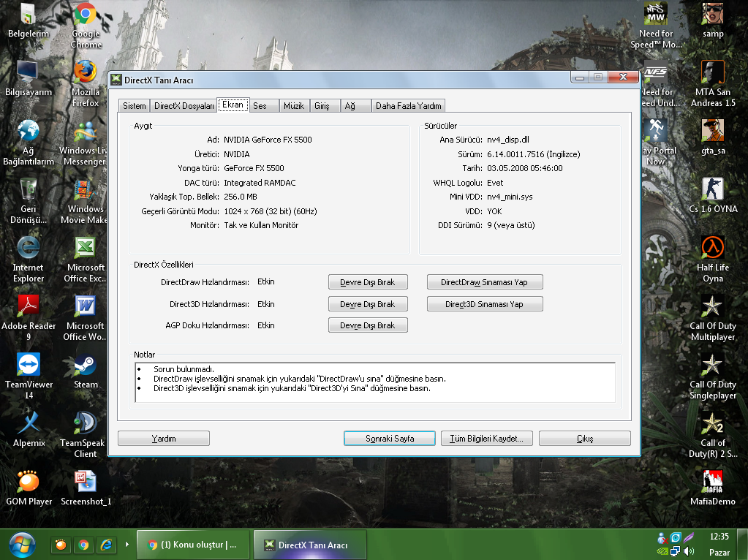
Task: Click the notes text "Sorun bulunmadı."
Action: coord(184,369)
